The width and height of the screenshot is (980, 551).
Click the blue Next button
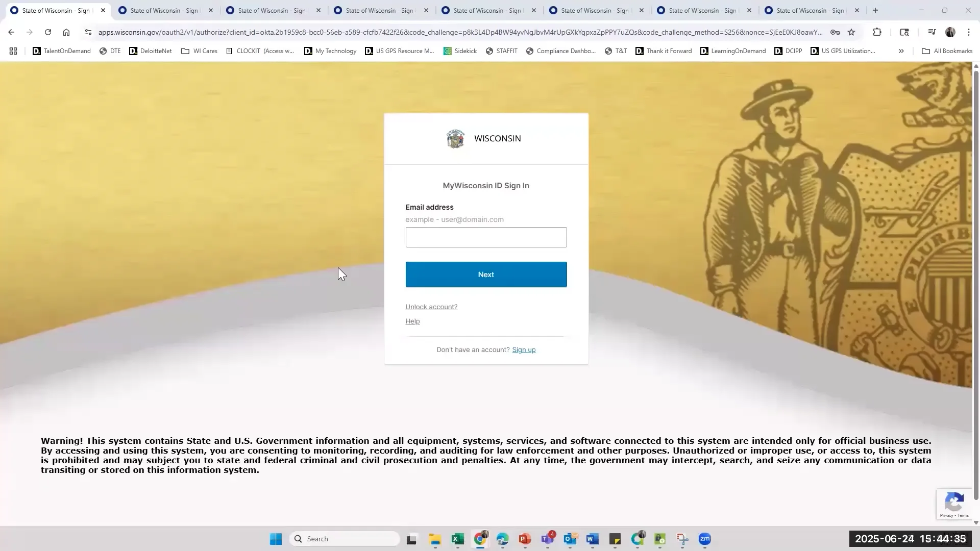(x=486, y=274)
